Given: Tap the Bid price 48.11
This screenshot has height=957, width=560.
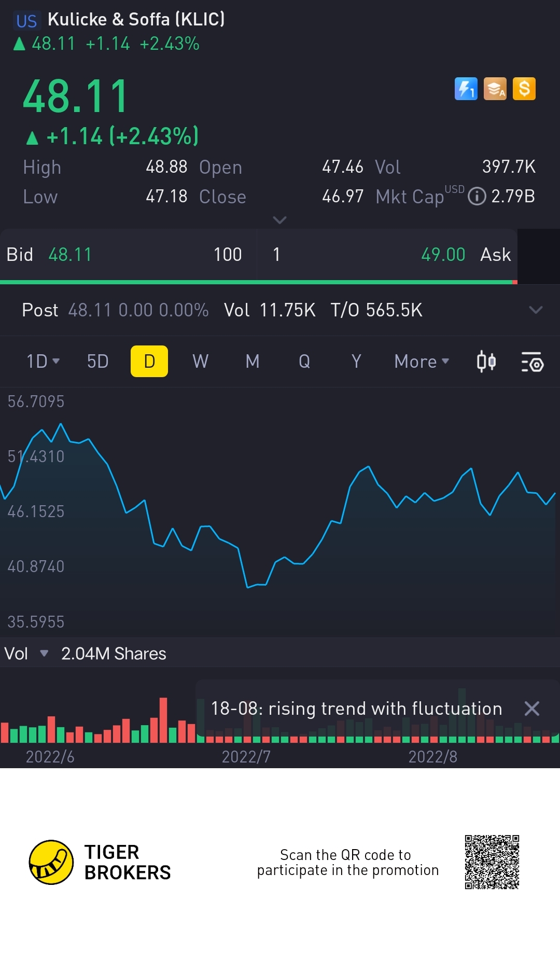Looking at the screenshot, I should (70, 255).
